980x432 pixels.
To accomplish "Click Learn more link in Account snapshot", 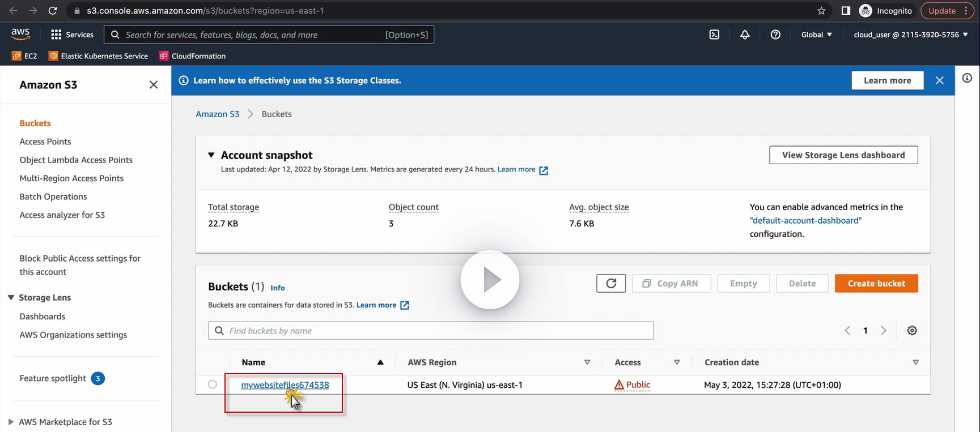I will [x=523, y=170].
